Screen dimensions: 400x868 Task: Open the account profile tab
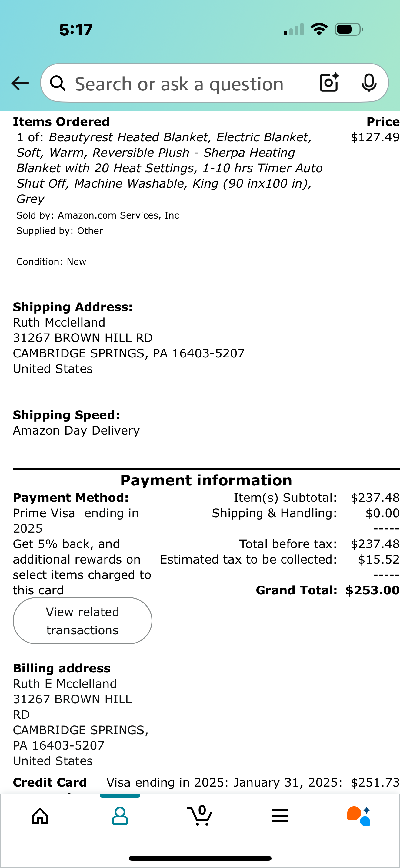point(120,816)
